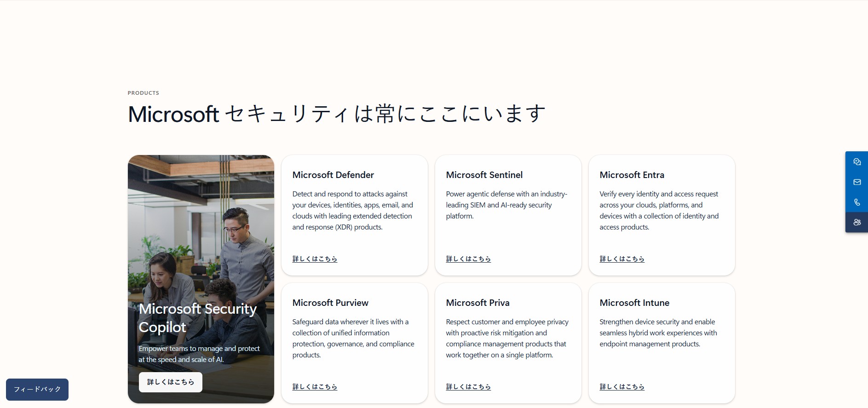
Task: Click the PRODUCTS section label
Action: (x=144, y=93)
